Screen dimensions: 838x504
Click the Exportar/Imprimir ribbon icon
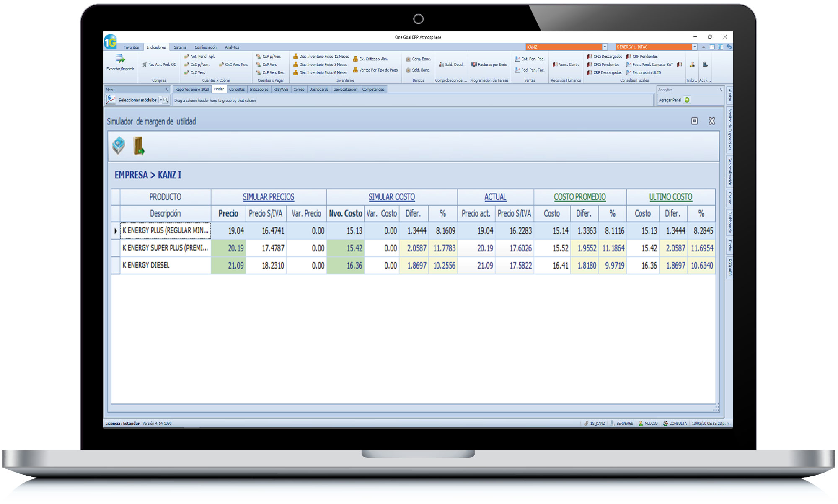coord(120,62)
